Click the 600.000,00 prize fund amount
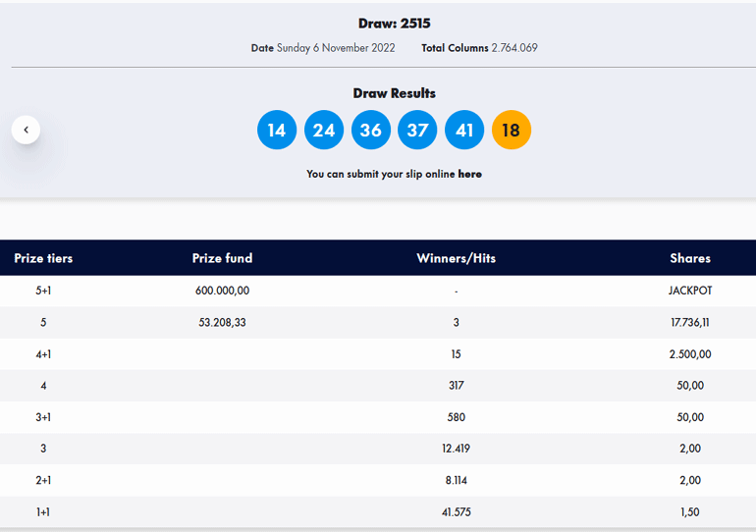Image resolution: width=756 pixels, height=532 pixels. [222, 291]
